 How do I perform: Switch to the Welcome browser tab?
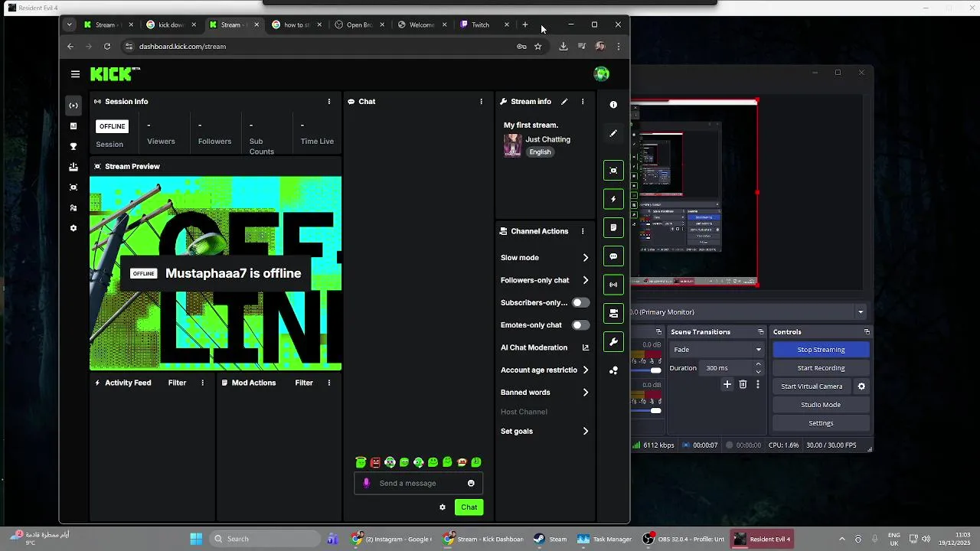pos(423,24)
